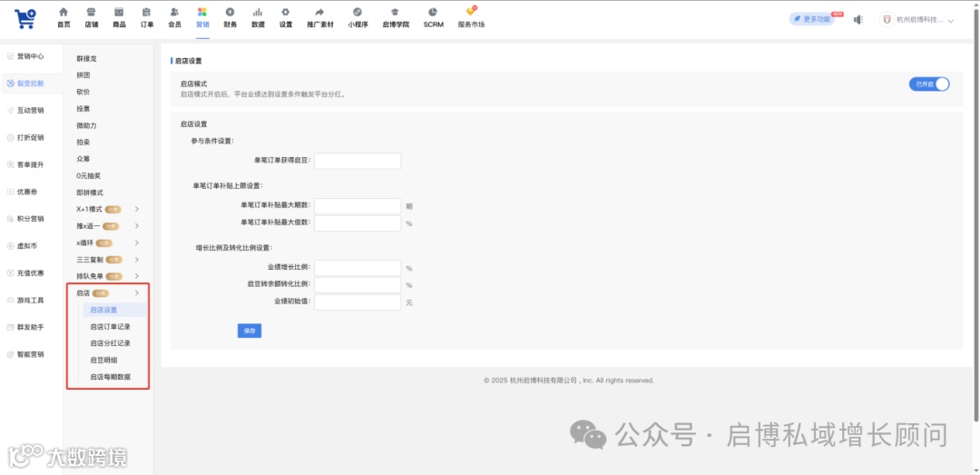Screen dimensions: 980x475
Task: Open the SCRM section
Action: point(433,18)
